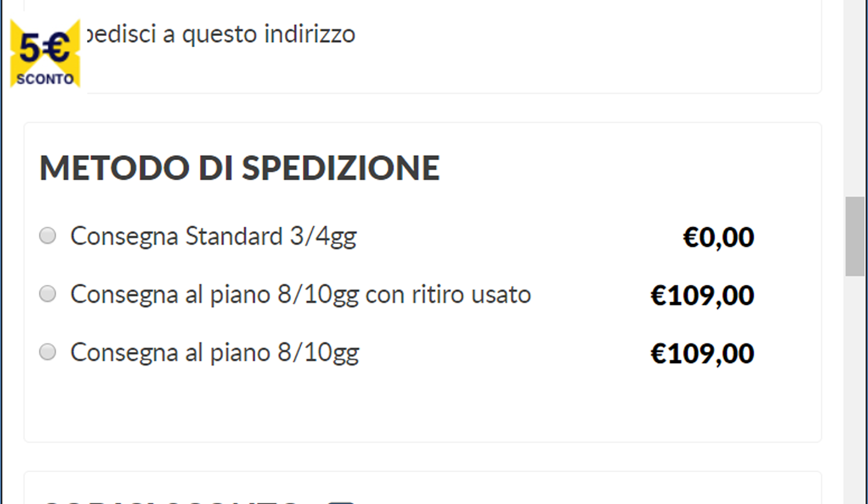
Task: Choose the last Consegna al piano 8/10gg radio
Action: [48, 353]
